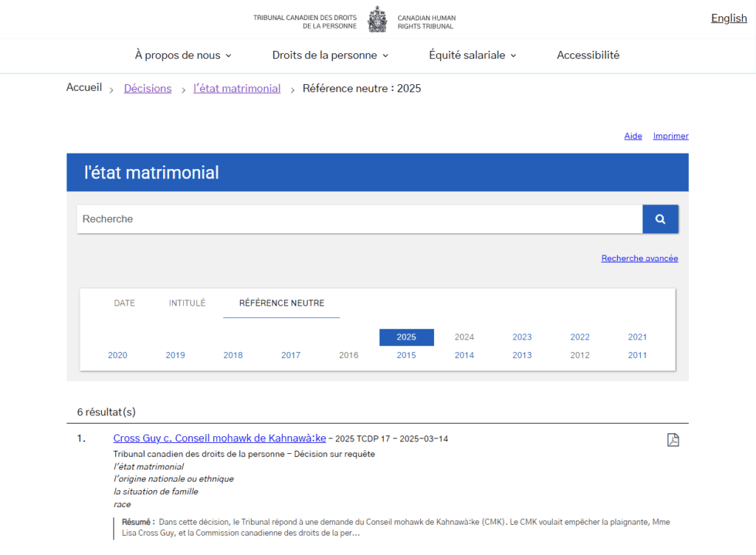
Task: Click the magnifying glass search button
Action: click(x=660, y=219)
